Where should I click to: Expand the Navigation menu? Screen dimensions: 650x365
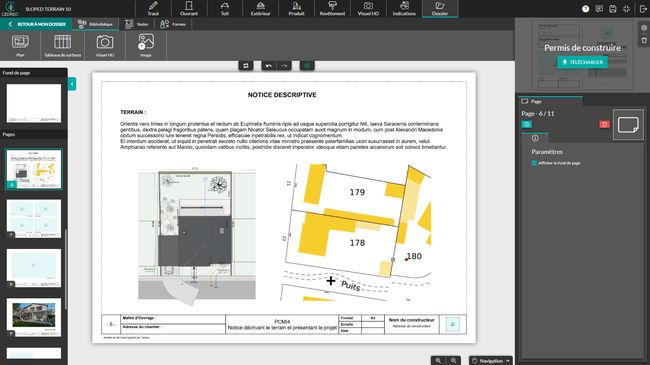[x=491, y=360]
